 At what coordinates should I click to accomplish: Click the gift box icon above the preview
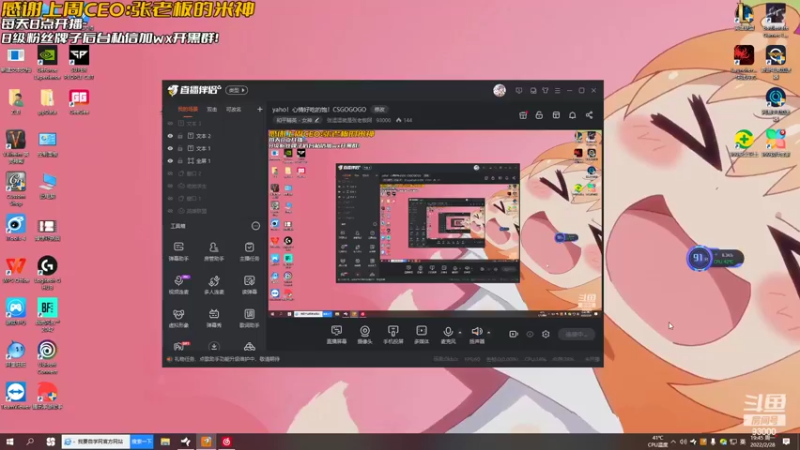523,115
